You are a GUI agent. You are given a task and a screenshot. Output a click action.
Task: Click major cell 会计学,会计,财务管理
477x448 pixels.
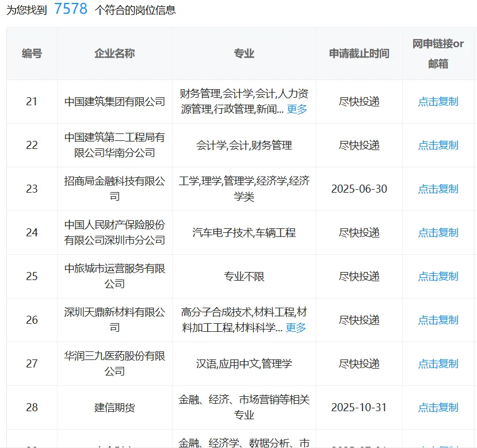point(244,145)
